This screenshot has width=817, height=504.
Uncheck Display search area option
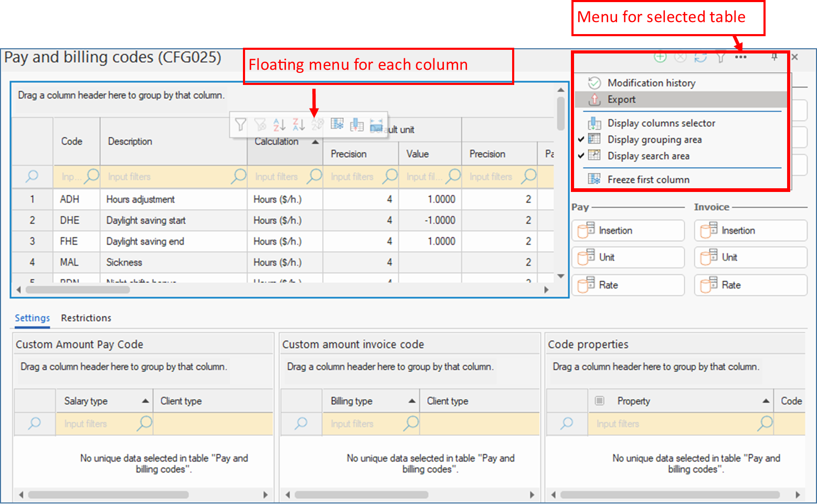[x=648, y=156]
